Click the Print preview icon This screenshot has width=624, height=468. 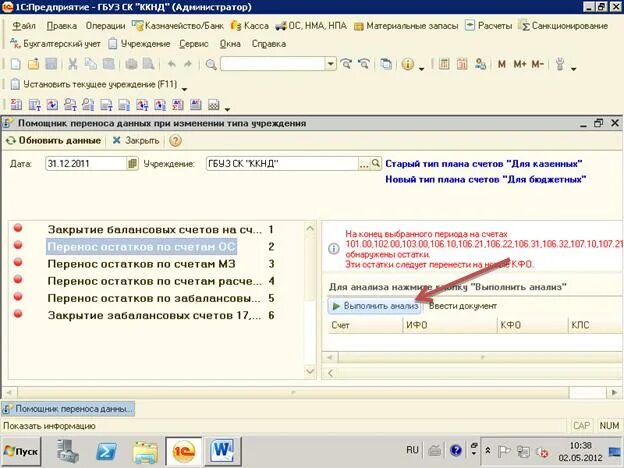(148, 64)
